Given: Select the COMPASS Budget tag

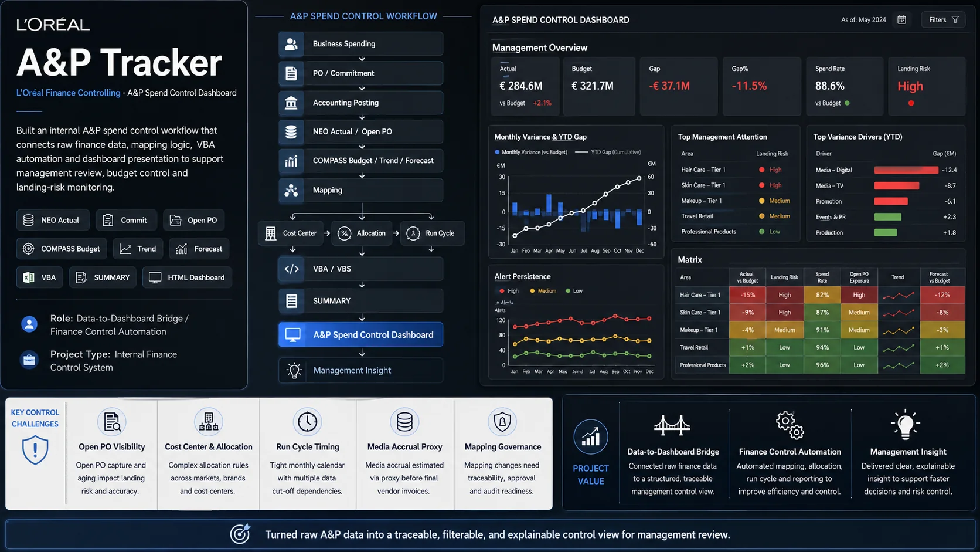Looking at the screenshot, I should tap(62, 249).
